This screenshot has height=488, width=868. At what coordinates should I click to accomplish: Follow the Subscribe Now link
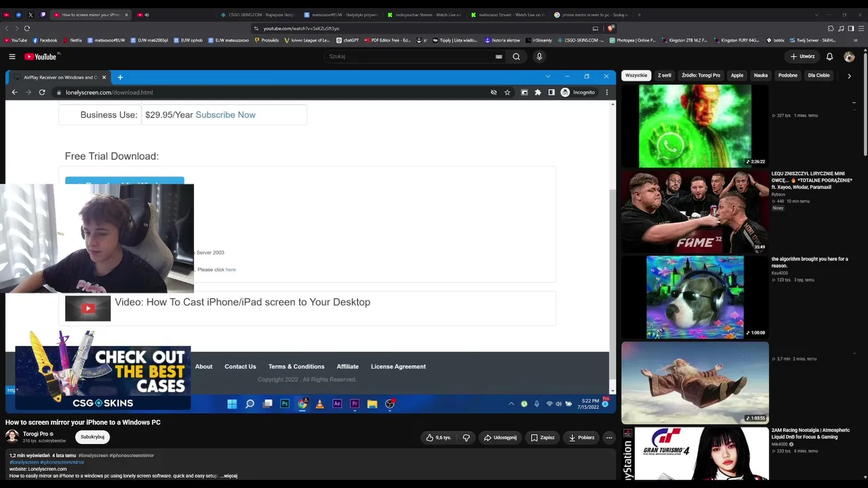point(225,115)
